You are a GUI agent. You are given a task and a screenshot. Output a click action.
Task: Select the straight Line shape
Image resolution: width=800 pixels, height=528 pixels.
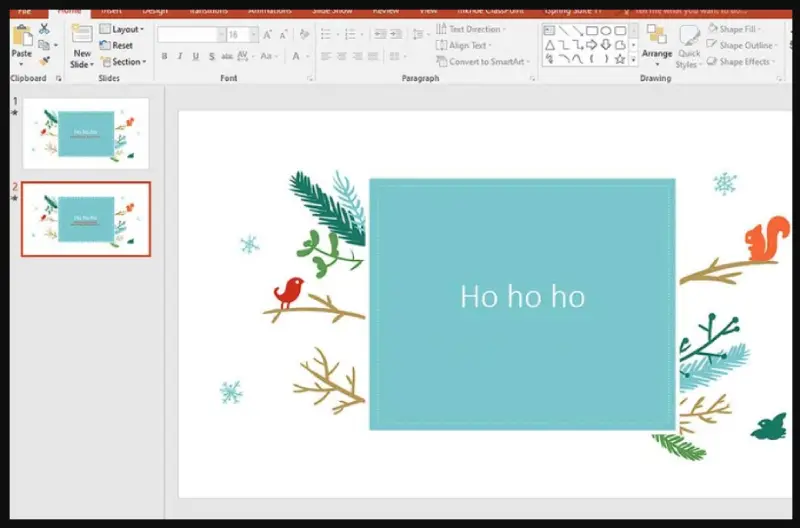[563, 31]
